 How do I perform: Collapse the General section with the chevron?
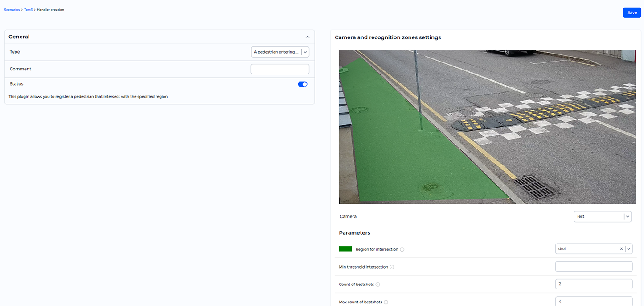[x=307, y=37]
